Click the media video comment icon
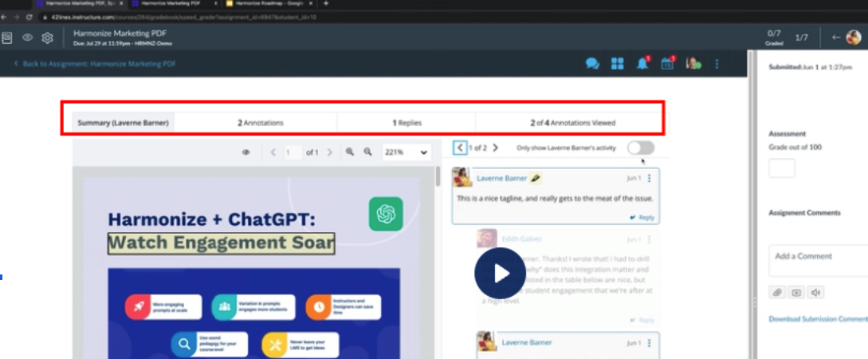868x359 pixels. tap(796, 293)
